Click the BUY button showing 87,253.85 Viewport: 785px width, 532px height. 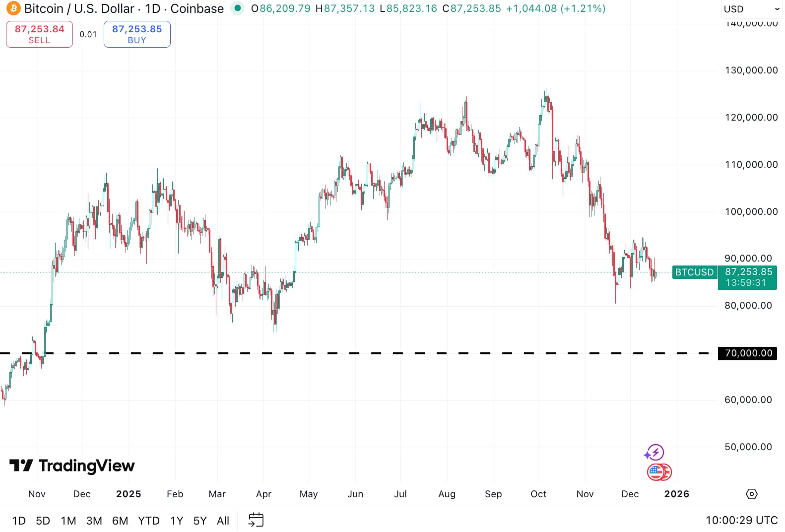pyautogui.click(x=137, y=34)
